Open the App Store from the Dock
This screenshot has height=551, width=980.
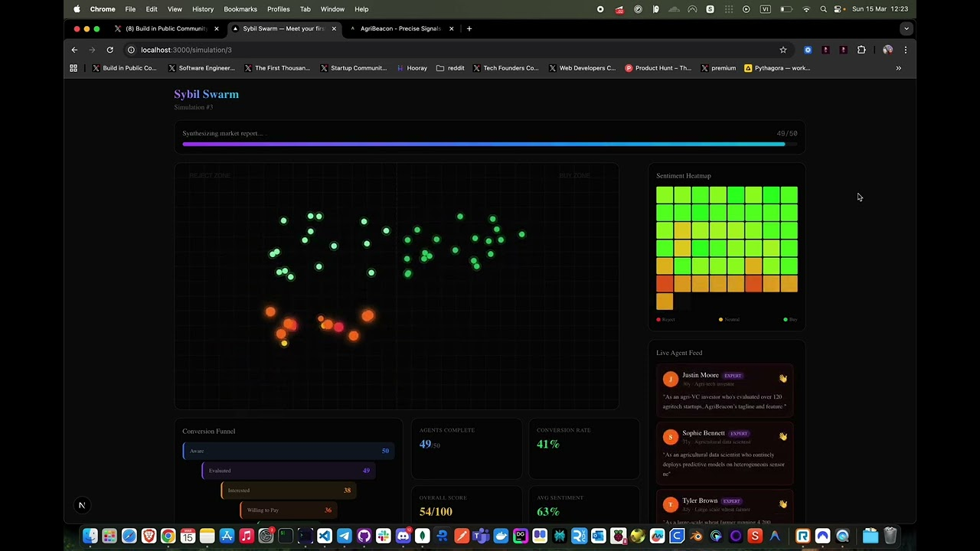(227, 536)
